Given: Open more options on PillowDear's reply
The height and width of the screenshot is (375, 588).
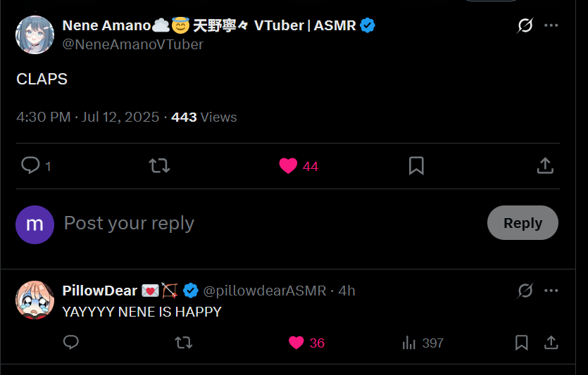Looking at the screenshot, I should tap(551, 290).
